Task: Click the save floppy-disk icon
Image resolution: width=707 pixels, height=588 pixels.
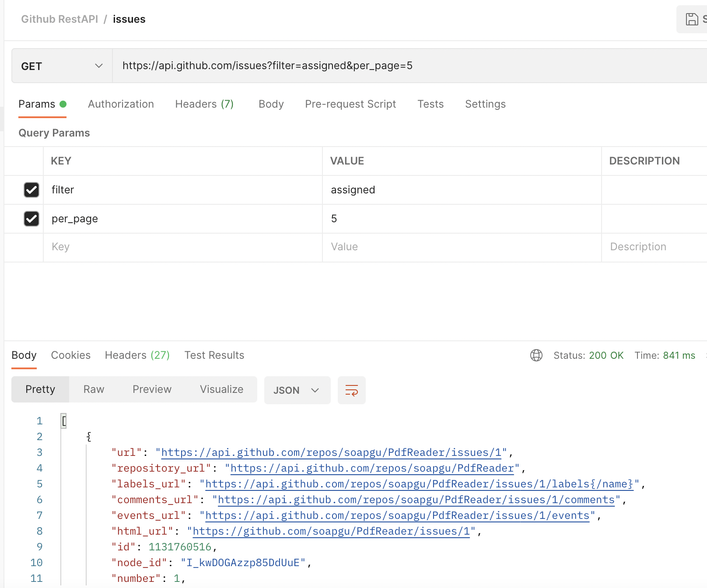Action: point(692,19)
